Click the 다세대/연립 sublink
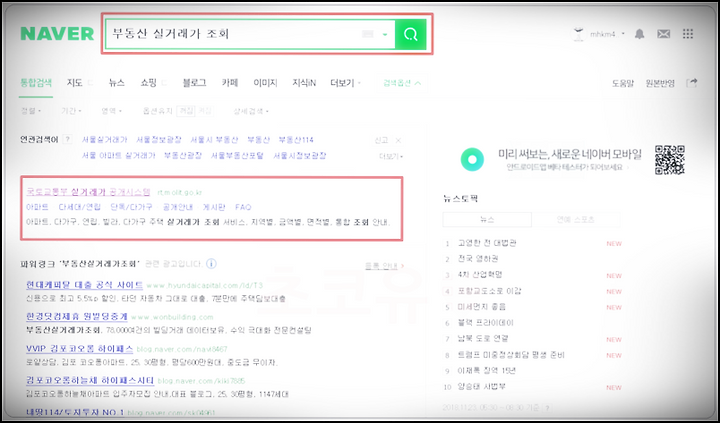This screenshot has height=423, width=720. click(79, 207)
